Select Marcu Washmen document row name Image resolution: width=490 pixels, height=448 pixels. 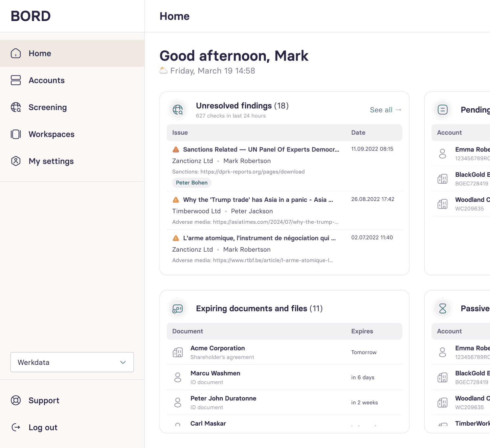pos(215,373)
